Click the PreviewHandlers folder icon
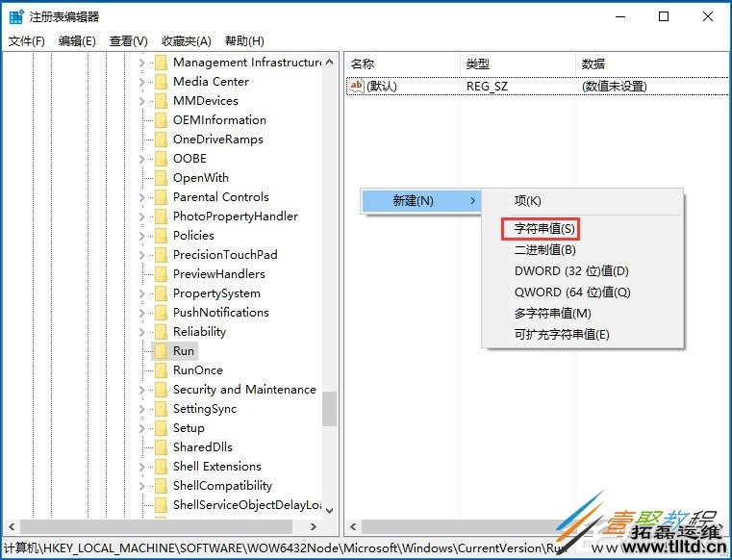The image size is (732, 560). 161,274
